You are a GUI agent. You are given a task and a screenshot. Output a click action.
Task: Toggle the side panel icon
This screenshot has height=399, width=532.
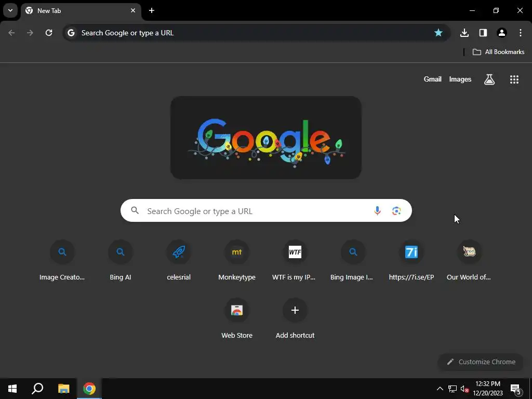(483, 33)
